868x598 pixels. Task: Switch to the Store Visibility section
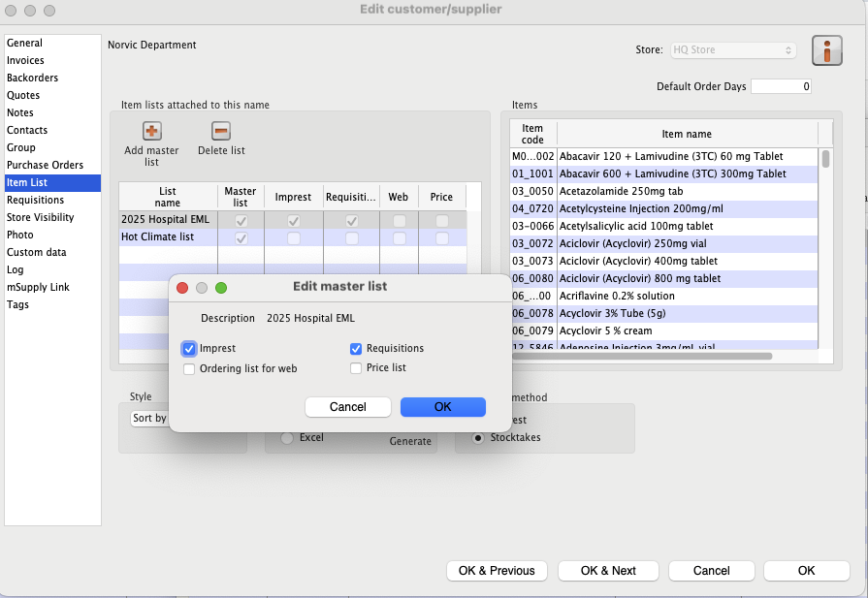40,217
